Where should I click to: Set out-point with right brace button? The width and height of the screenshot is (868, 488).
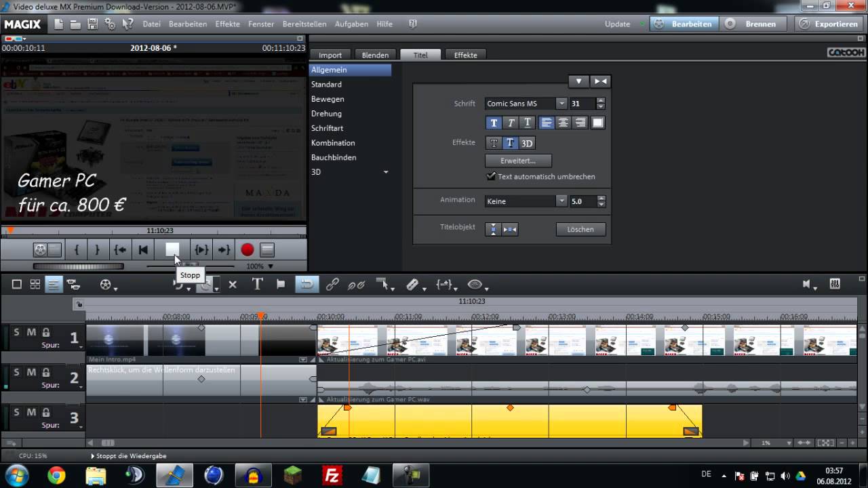point(97,250)
